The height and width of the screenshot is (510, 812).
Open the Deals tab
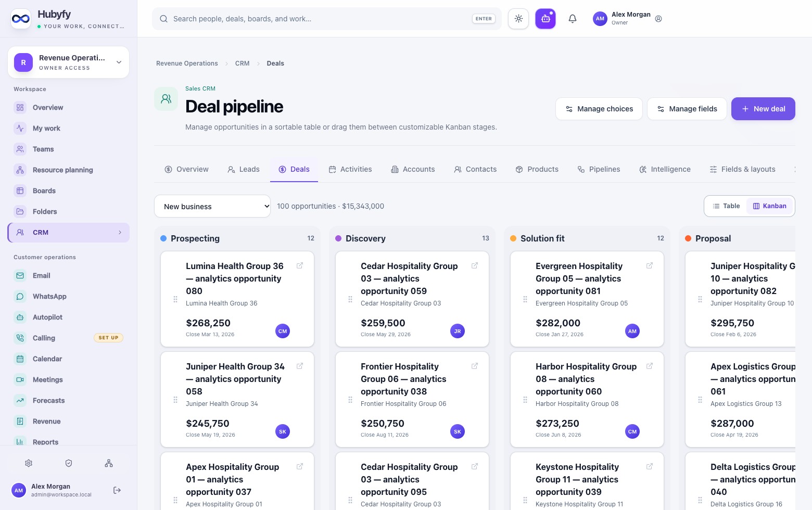(294, 169)
